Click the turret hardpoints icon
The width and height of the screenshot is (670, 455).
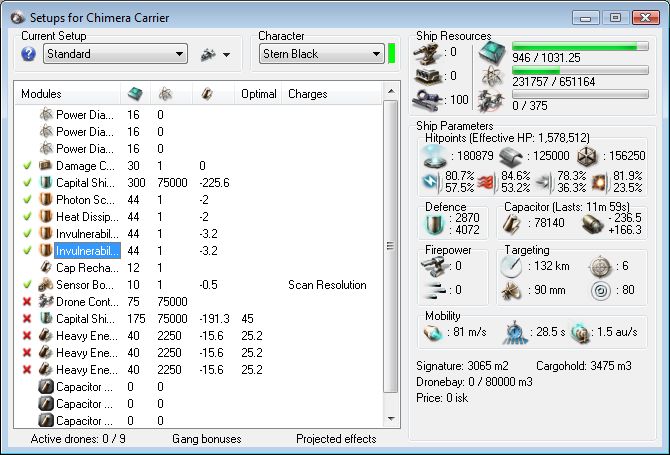coord(428,53)
